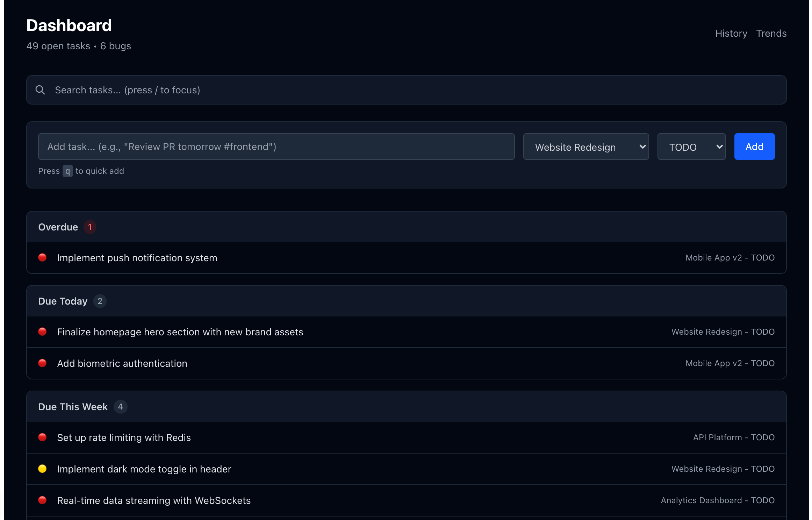This screenshot has width=812, height=520.
Task: Select the 'Implement push notification system' task row
Action: click(x=137, y=258)
